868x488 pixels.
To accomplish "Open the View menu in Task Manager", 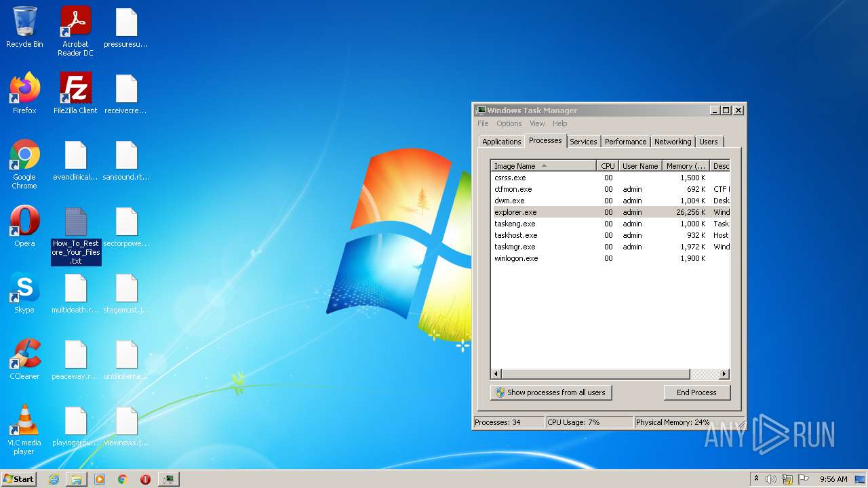I will [537, 123].
